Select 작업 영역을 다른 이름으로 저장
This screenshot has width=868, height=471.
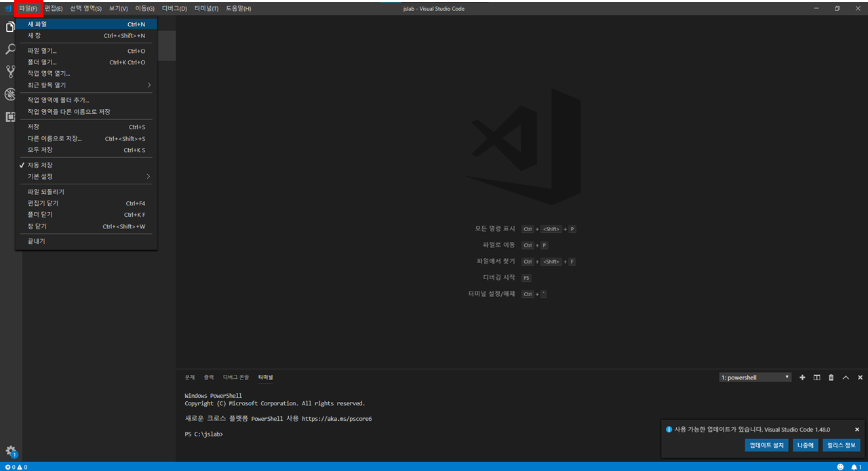click(86, 112)
